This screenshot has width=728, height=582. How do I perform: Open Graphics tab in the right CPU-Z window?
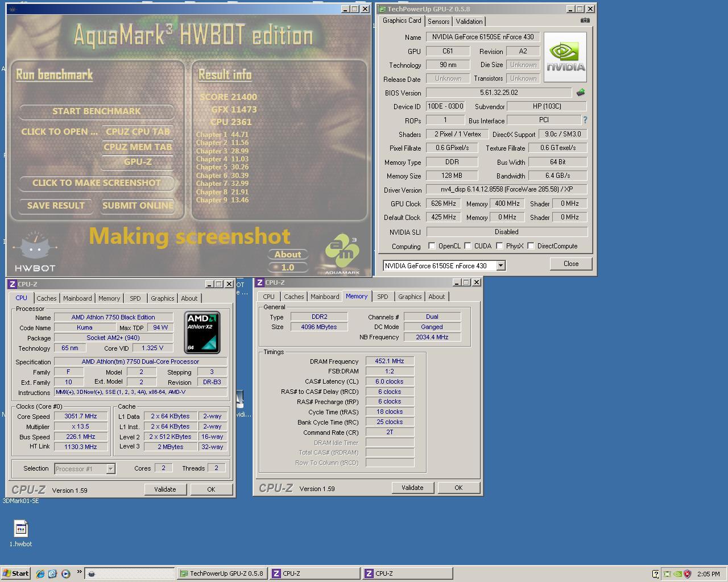[x=409, y=297]
